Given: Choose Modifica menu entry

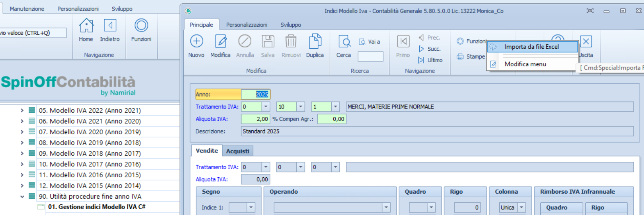Looking at the screenshot, I should (525, 64).
